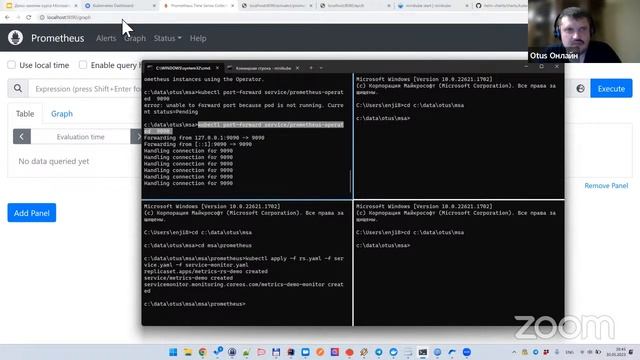This screenshot has width=640, height=360.
Task: Click the Prometheus flame logo
Action: pyautogui.click(x=16, y=38)
